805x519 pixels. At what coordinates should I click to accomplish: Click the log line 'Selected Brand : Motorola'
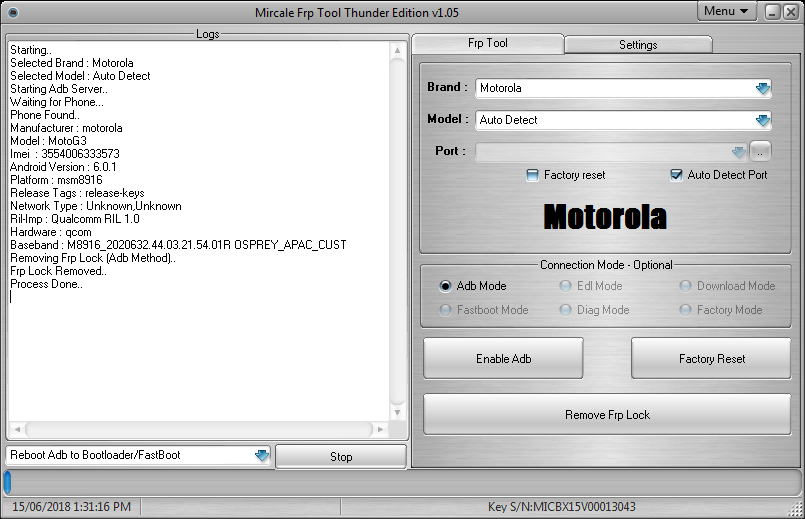72,63
